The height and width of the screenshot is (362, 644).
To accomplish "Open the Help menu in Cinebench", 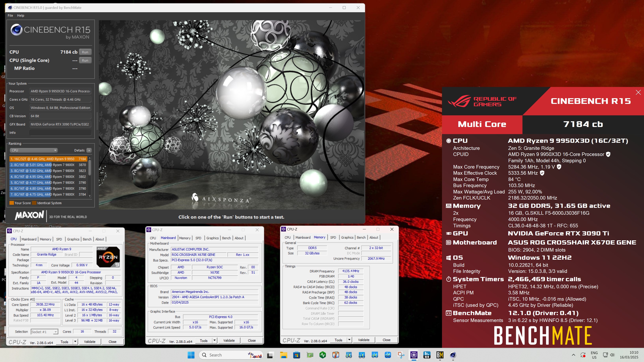I will click(21, 16).
